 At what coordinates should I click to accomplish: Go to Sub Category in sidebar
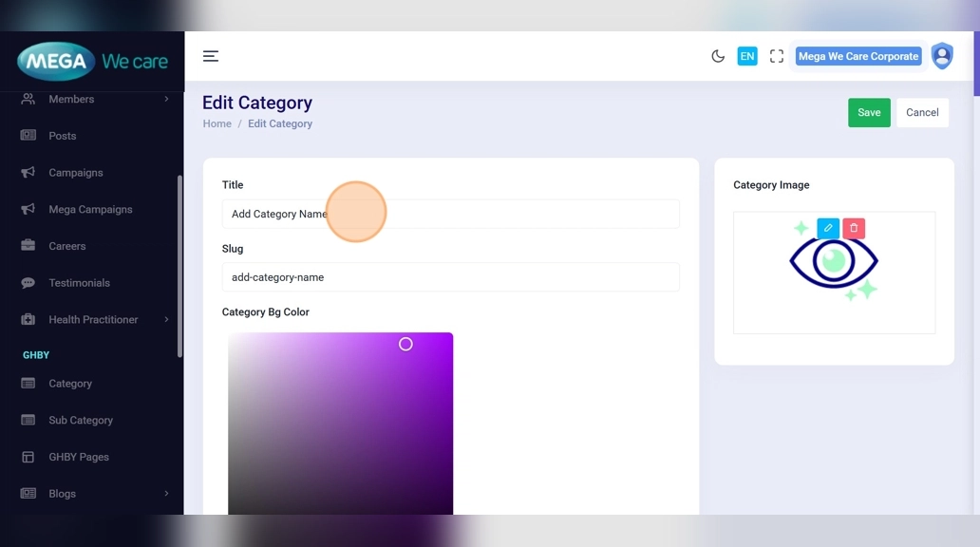[x=81, y=421]
